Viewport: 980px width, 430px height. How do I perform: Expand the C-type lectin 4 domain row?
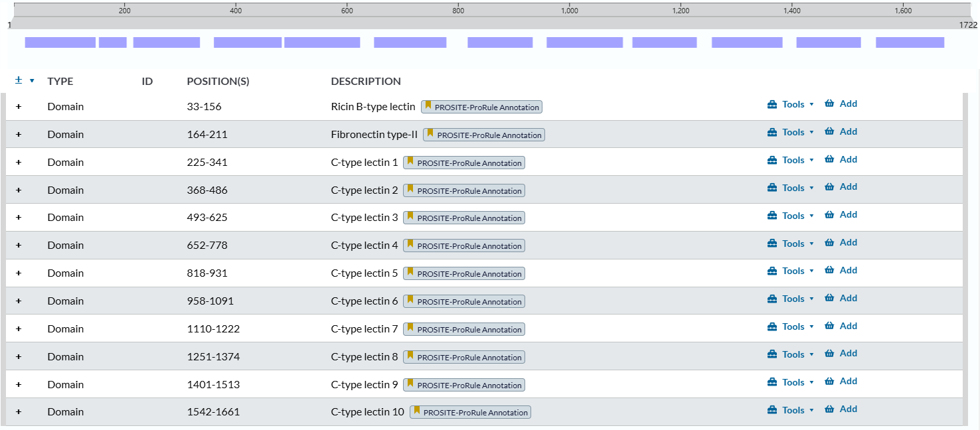point(19,246)
